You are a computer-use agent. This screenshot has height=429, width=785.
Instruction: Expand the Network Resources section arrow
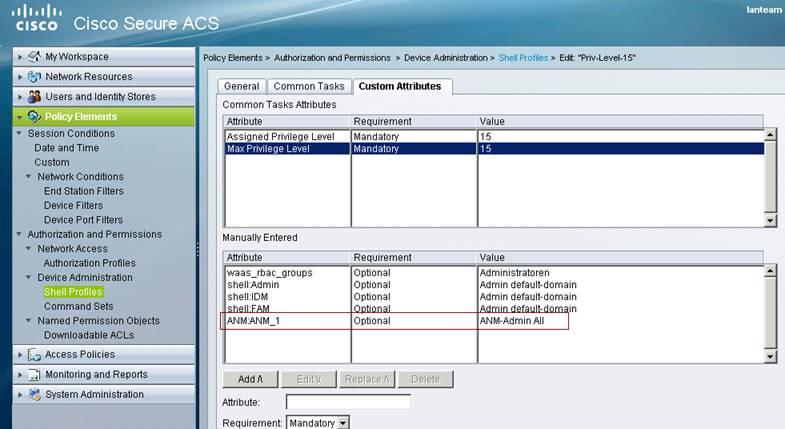tap(20, 77)
